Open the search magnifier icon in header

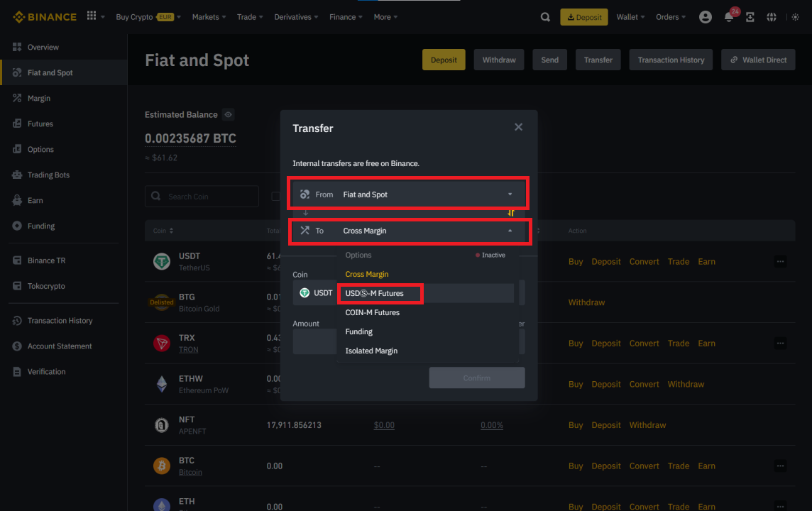tap(545, 17)
